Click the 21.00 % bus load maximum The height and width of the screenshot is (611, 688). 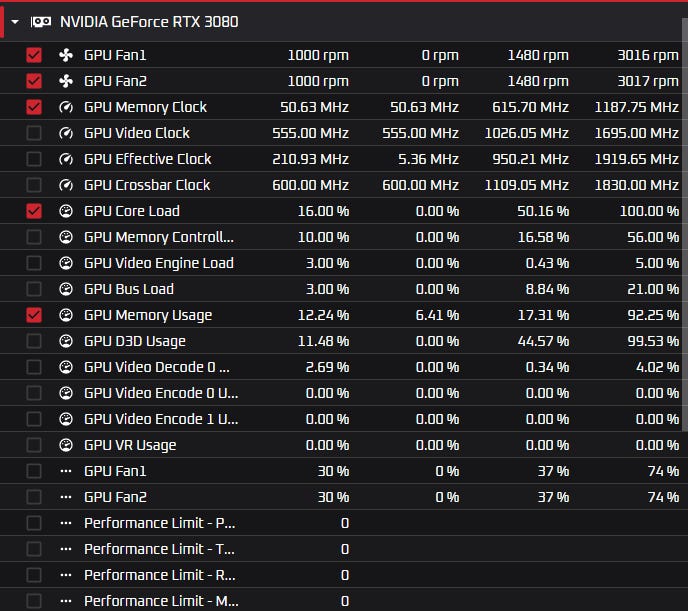pyautogui.click(x=653, y=289)
